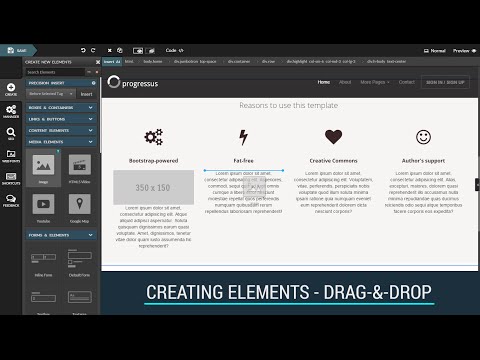Select the body.home breadcrumb item
The height and width of the screenshot is (360, 480).
(153, 62)
